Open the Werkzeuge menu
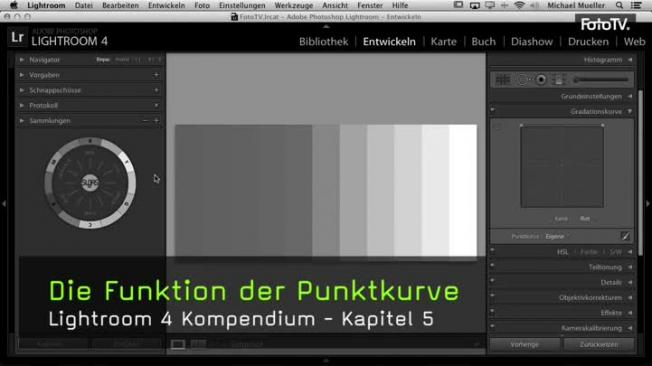652x366 pixels. pyautogui.click(x=294, y=5)
